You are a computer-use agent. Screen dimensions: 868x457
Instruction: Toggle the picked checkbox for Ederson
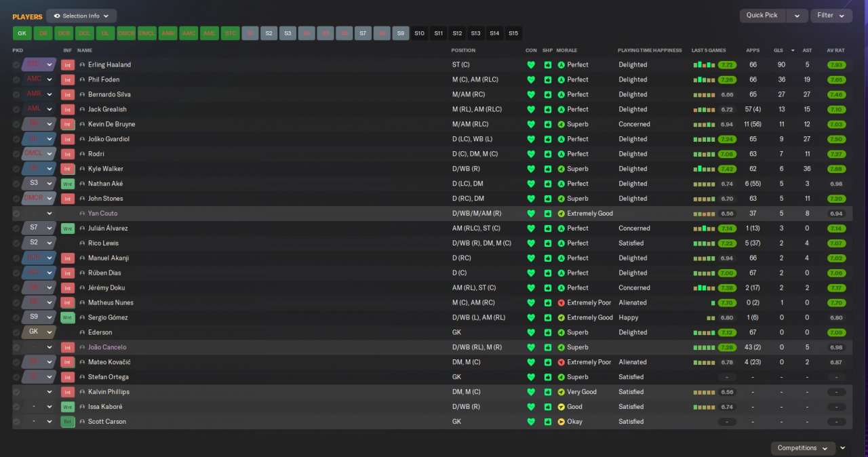click(16, 332)
